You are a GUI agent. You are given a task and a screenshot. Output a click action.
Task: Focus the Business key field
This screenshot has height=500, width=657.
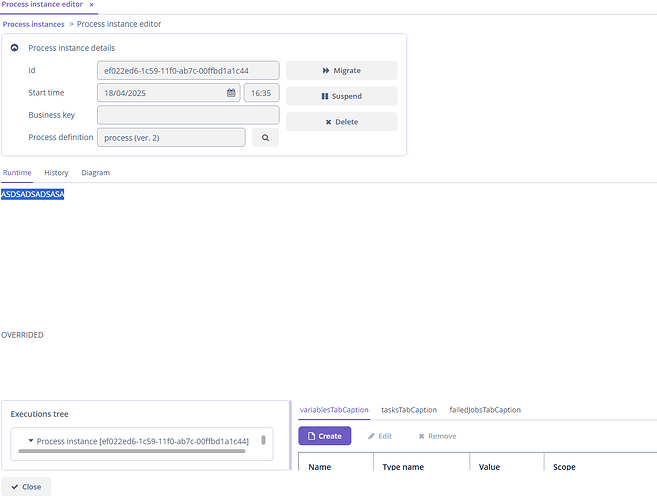[188, 115]
